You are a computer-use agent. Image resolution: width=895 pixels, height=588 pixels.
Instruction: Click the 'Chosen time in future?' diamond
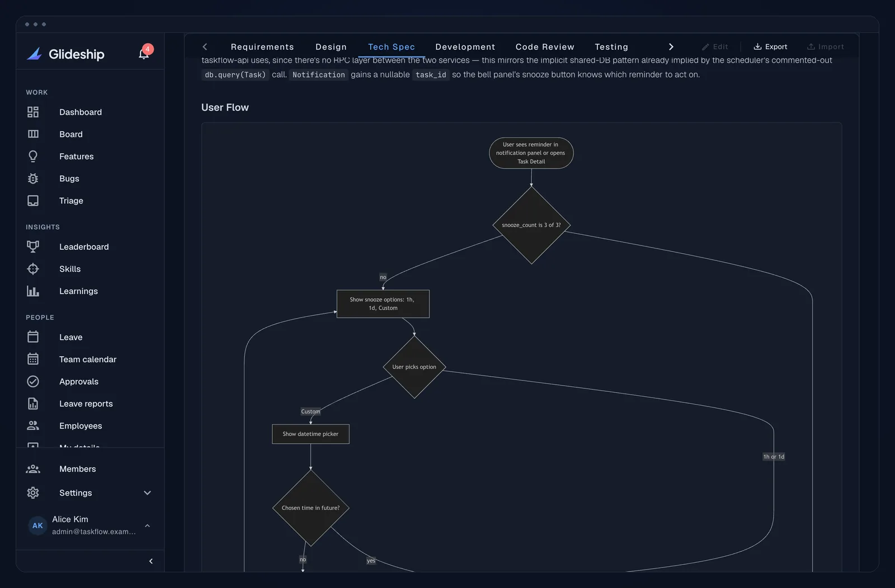pyautogui.click(x=310, y=508)
